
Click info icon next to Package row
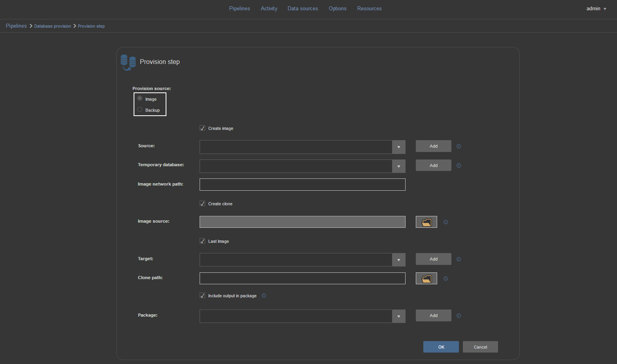[x=459, y=316]
